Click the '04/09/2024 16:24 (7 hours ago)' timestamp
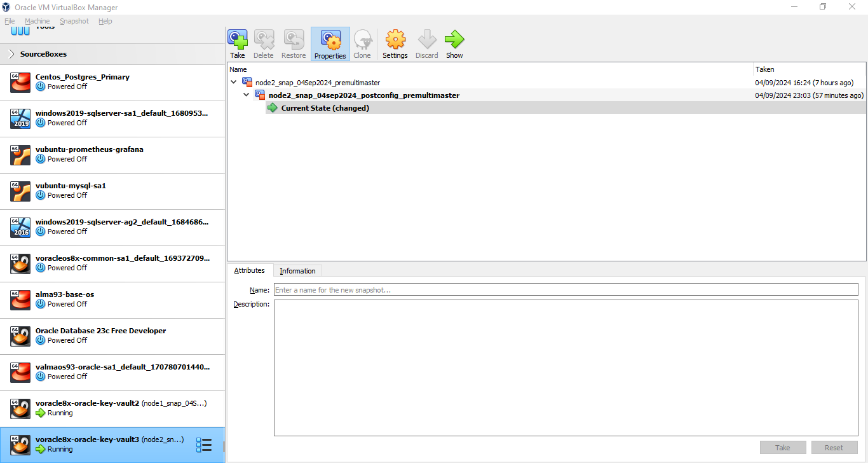Viewport: 868px width, 463px height. pos(804,83)
